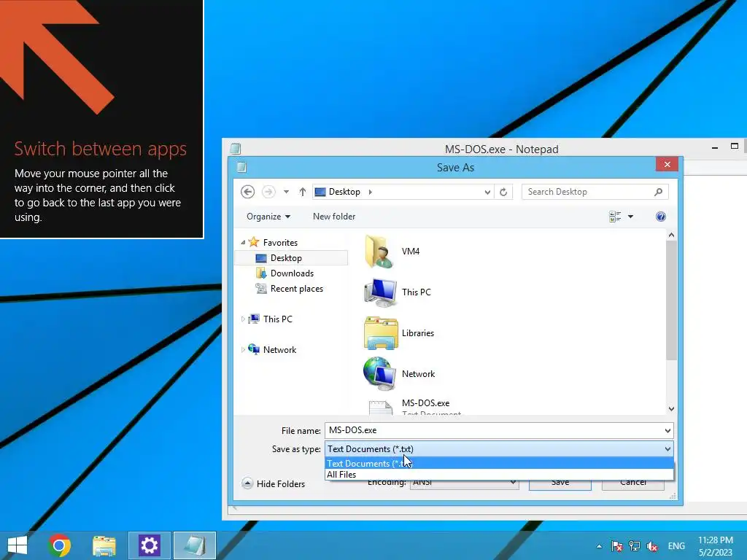Select the Network globe icon
This screenshot has height=560, width=747.
[379, 374]
